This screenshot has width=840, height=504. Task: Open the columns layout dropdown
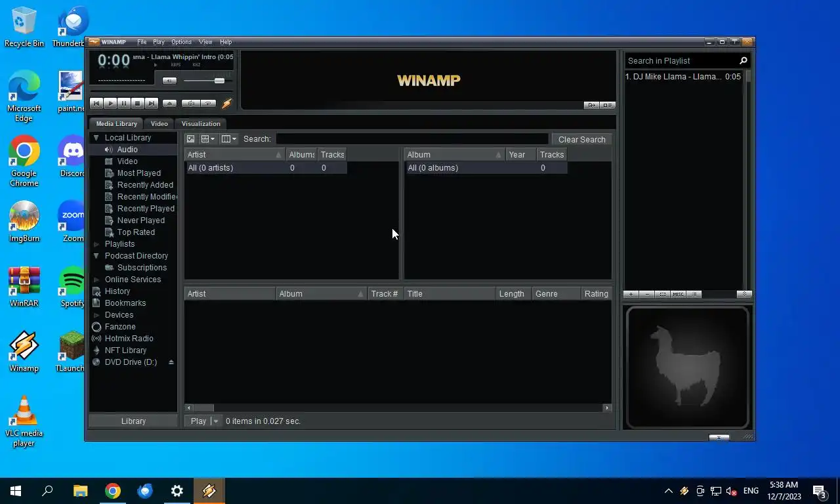228,139
